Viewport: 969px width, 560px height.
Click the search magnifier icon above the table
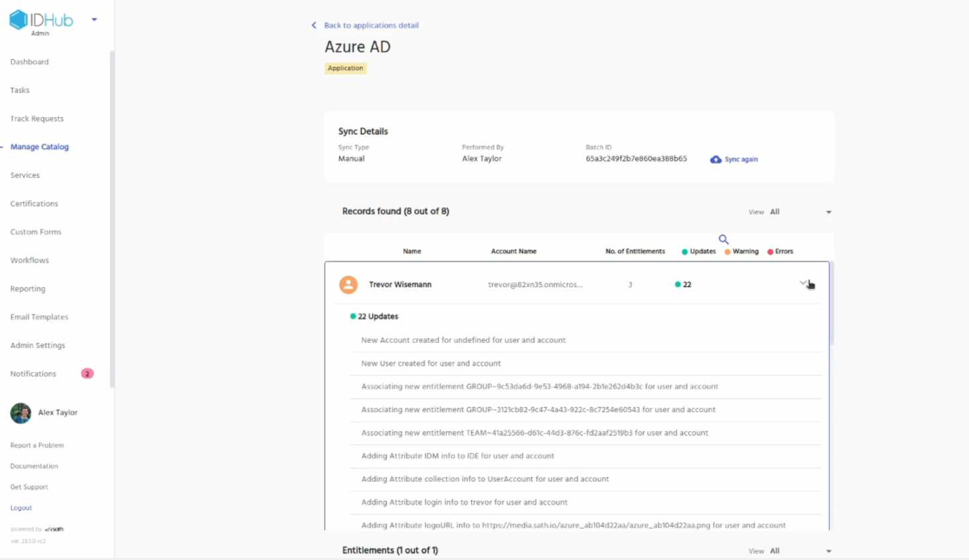tap(723, 240)
